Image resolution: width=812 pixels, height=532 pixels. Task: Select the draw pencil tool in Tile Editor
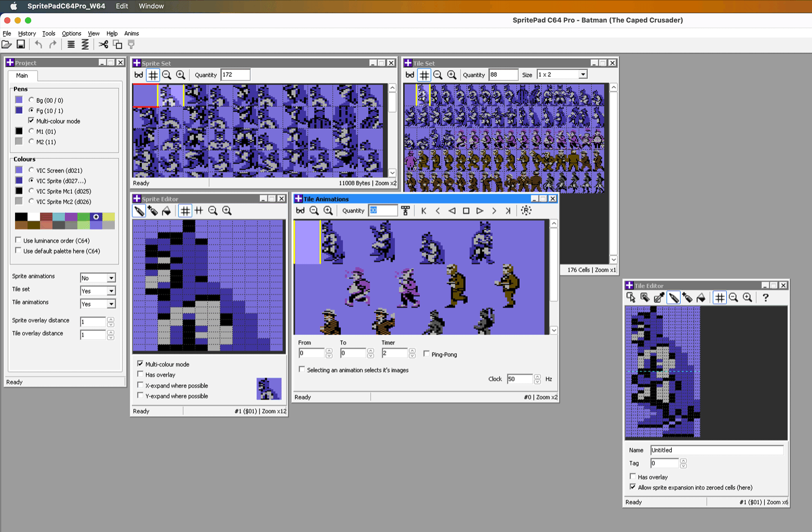tap(673, 297)
